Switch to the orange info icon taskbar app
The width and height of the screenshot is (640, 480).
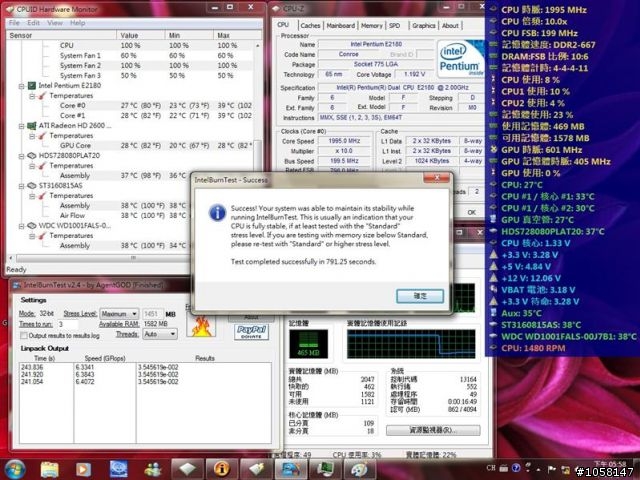222,469
